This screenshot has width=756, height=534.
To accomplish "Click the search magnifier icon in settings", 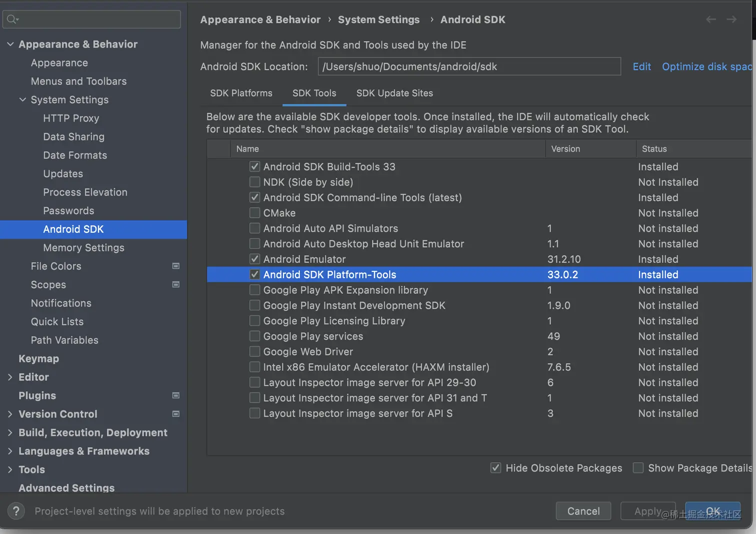I will coord(12,20).
